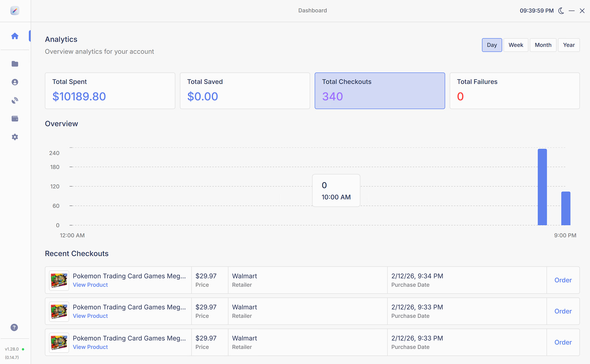Select the Total Saved card
Screen dimensions: 590x364
245,91
